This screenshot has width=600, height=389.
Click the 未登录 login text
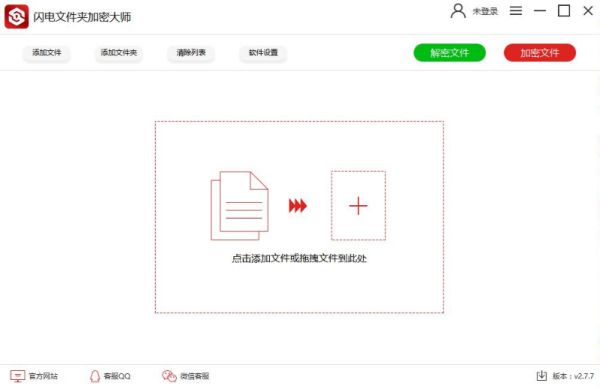485,11
